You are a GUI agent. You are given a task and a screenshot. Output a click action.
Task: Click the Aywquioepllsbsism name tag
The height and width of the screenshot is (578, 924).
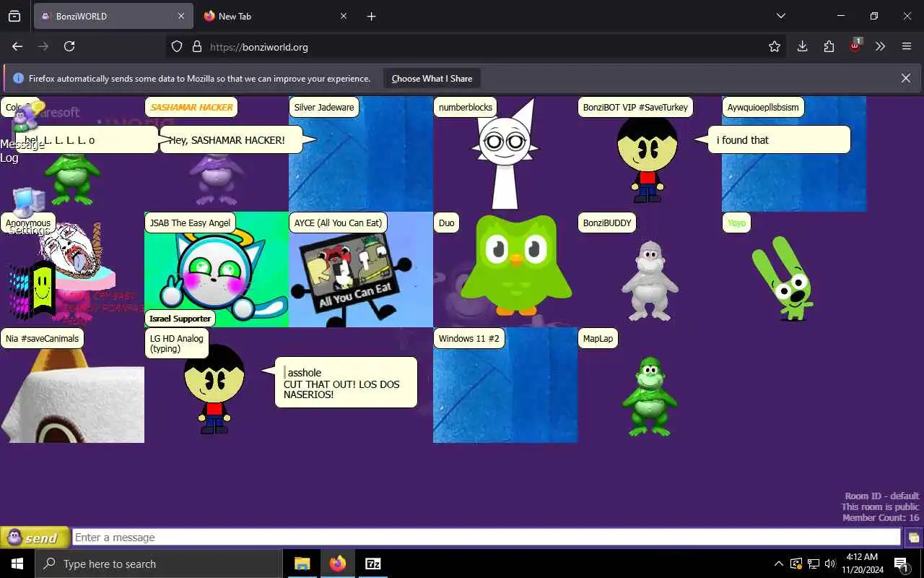pyautogui.click(x=763, y=107)
